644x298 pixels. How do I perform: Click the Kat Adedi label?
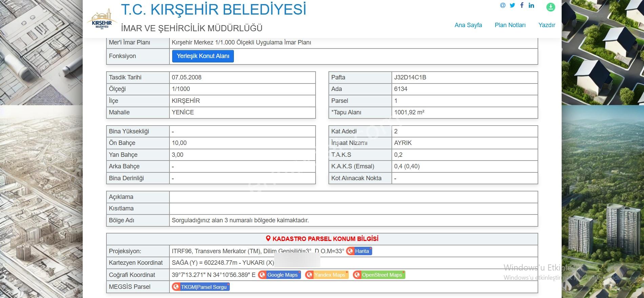(344, 131)
